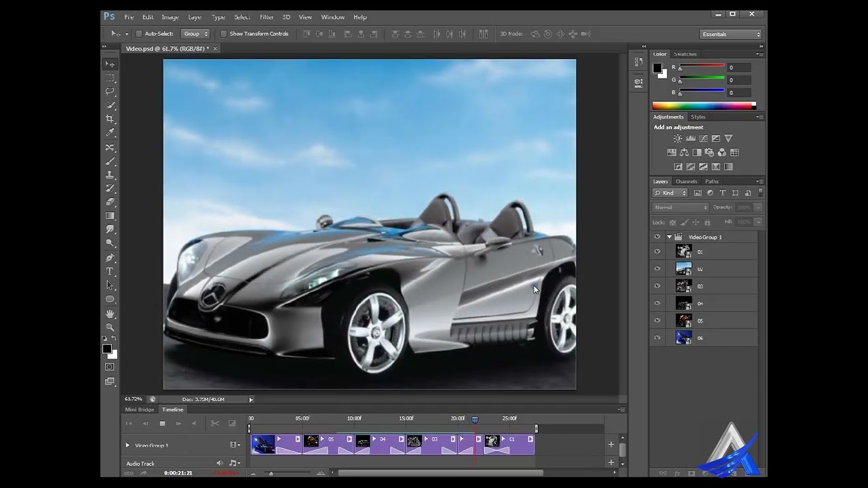The image size is (868, 488).
Task: Hide layer 01 with eye icon
Action: pos(657,251)
